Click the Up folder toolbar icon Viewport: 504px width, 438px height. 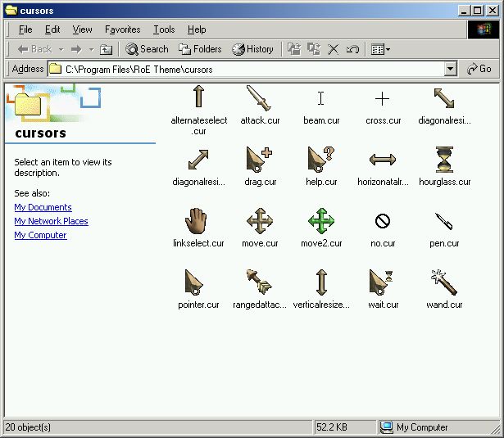[106, 49]
